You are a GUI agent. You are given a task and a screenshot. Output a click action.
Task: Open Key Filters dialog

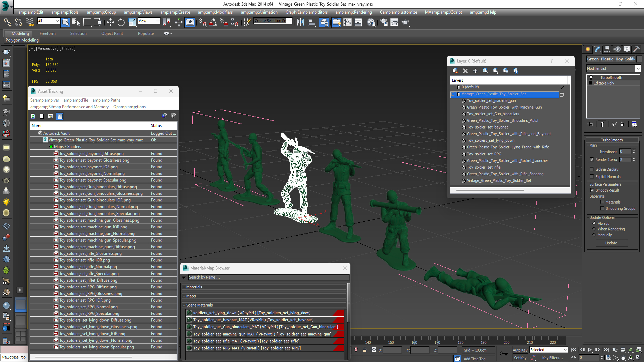(552, 358)
